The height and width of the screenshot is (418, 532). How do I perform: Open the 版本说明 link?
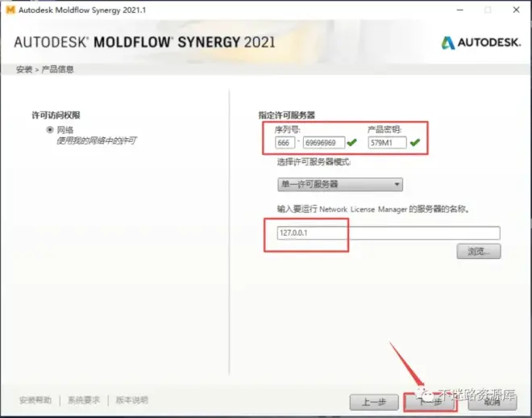(132, 400)
